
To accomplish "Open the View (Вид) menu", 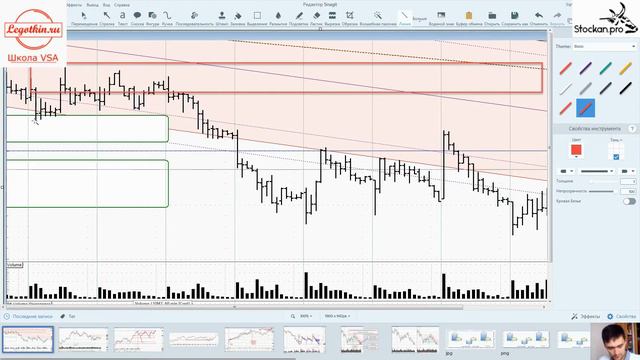I will tap(107, 5).
